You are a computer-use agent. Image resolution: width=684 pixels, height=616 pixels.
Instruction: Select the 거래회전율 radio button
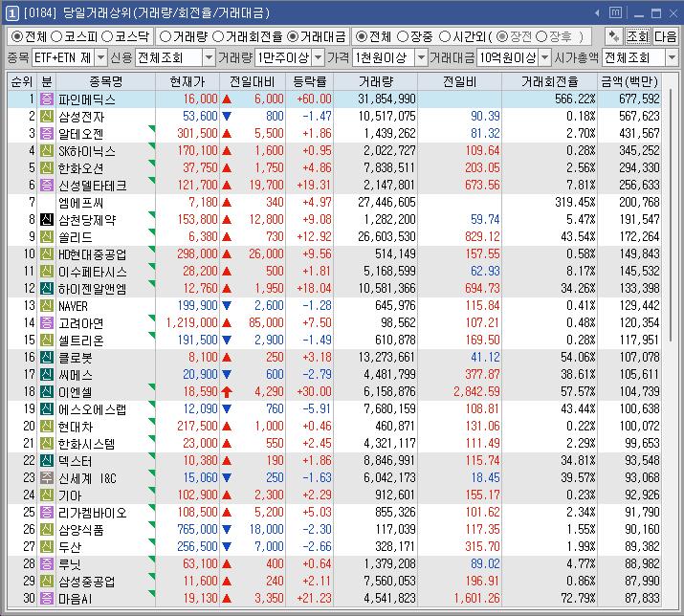click(218, 36)
